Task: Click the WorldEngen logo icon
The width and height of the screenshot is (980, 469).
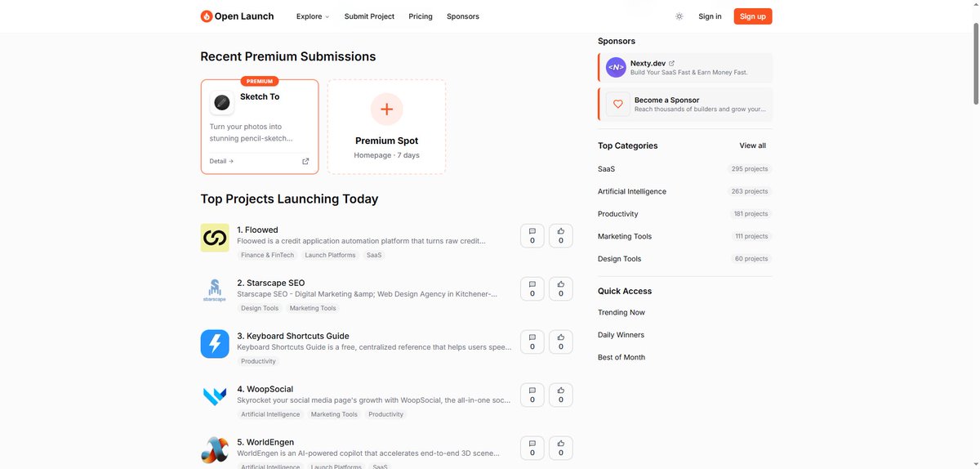Action: [215, 450]
